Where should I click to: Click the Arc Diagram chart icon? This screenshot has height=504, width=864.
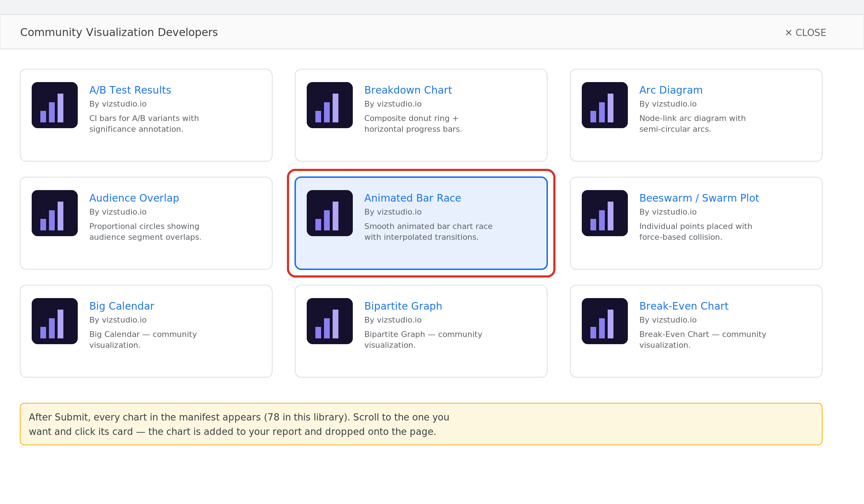(605, 105)
